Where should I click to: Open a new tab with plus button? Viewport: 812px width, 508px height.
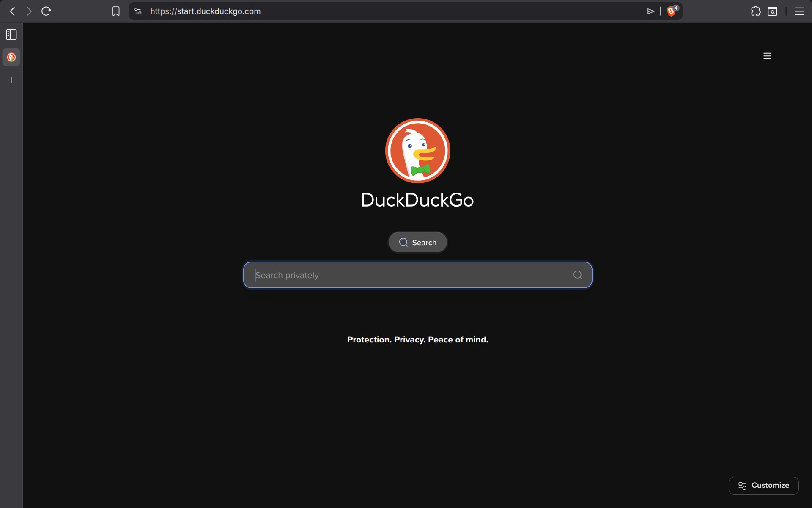tap(11, 80)
